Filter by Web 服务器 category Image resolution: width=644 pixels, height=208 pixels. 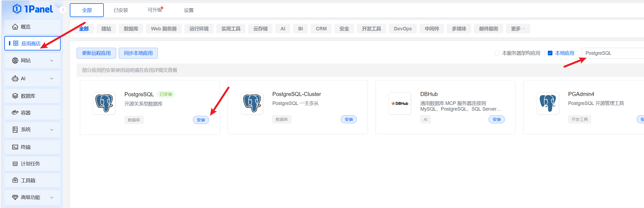[x=164, y=29]
